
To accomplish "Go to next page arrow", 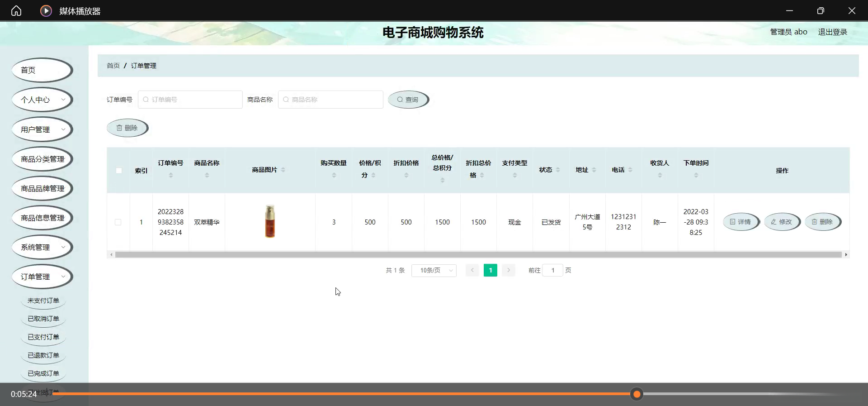I will (509, 270).
